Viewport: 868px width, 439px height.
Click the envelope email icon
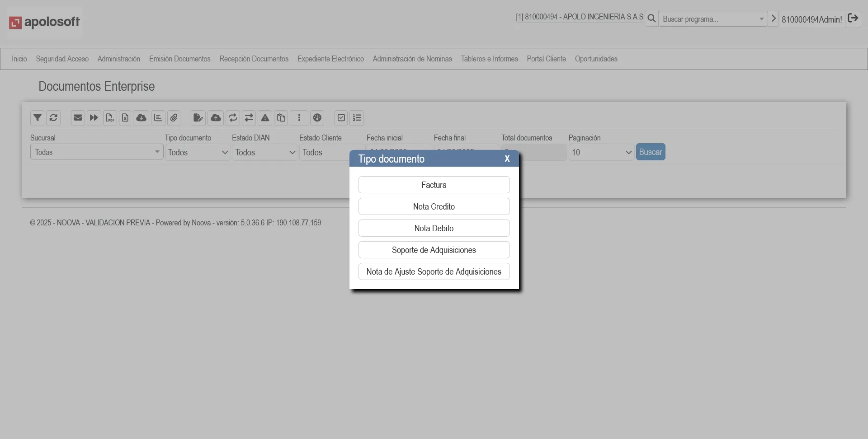point(78,118)
